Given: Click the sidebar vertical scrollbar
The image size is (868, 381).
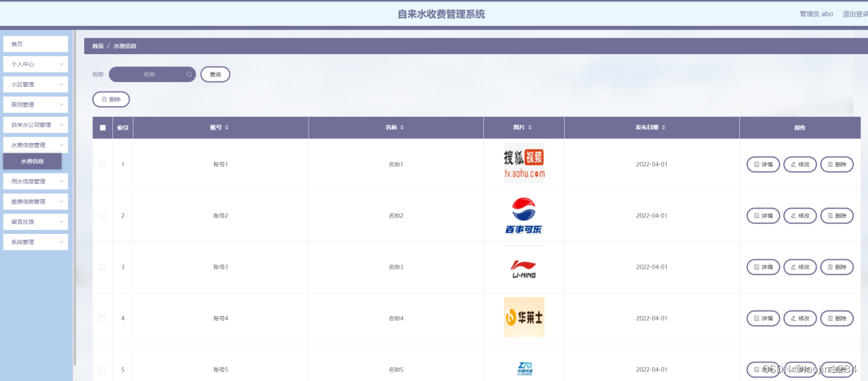Looking at the screenshot, I should [x=74, y=198].
